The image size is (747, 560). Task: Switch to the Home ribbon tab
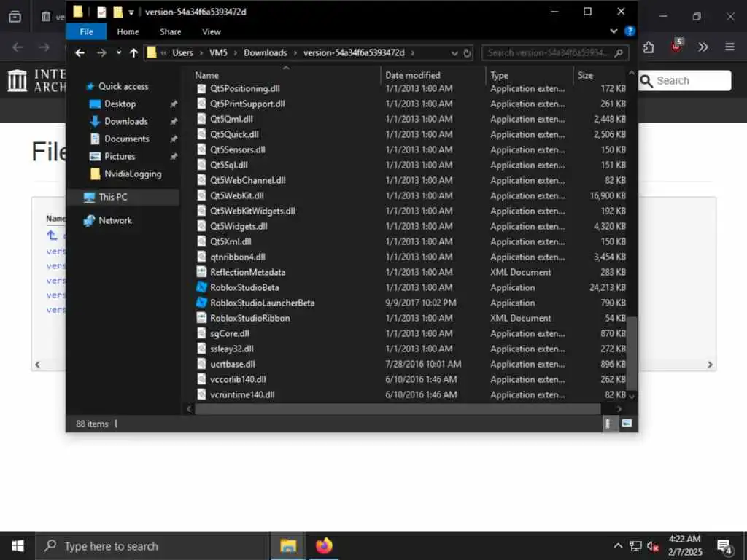tap(128, 32)
